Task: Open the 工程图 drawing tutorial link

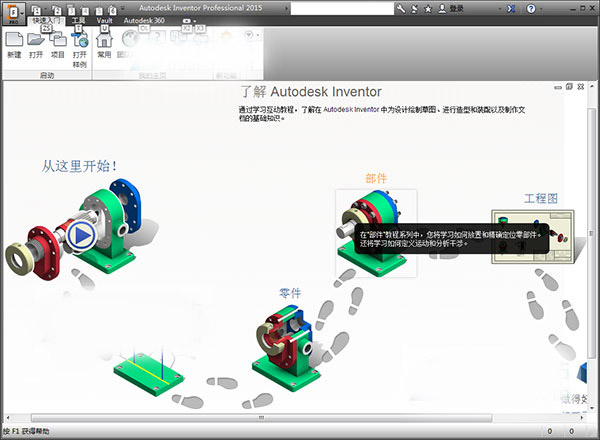Action: tap(541, 199)
